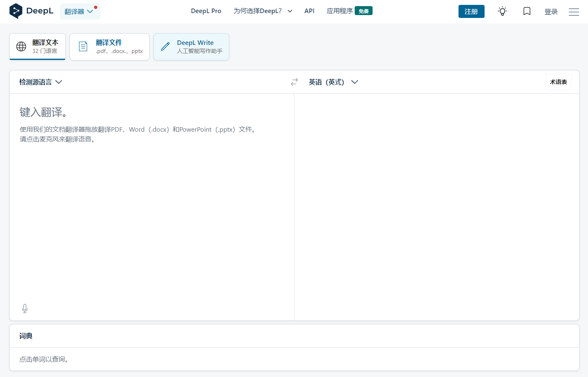Click the 词典 dictionary heading

click(26, 336)
